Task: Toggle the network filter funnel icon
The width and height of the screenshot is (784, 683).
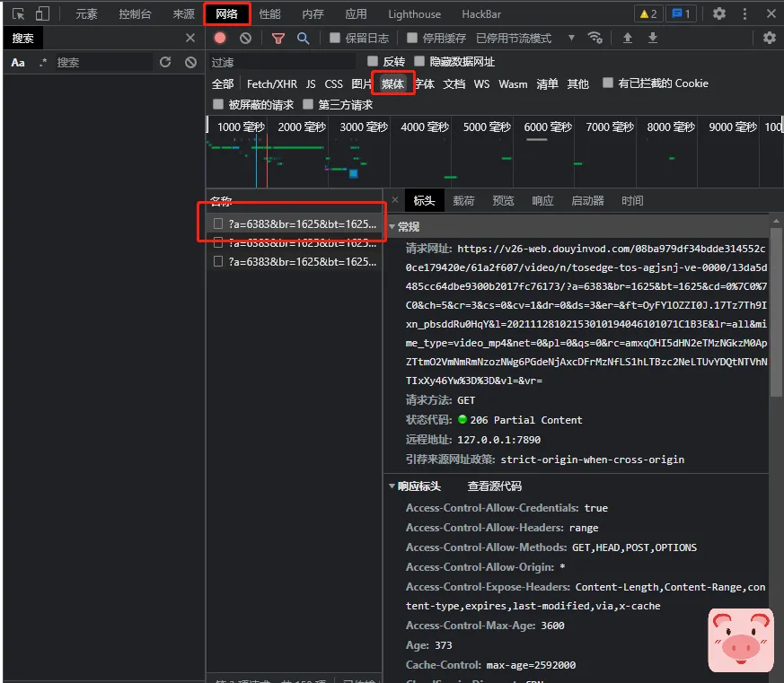Action: [x=278, y=38]
